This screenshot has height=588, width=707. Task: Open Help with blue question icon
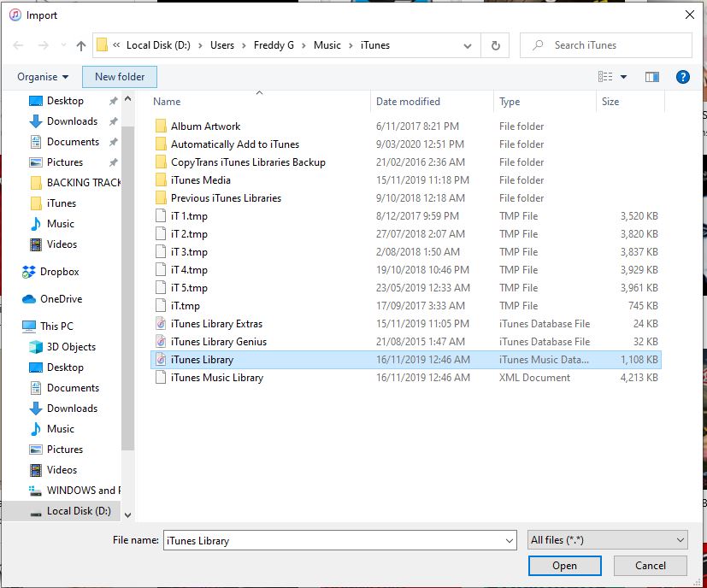(x=683, y=77)
